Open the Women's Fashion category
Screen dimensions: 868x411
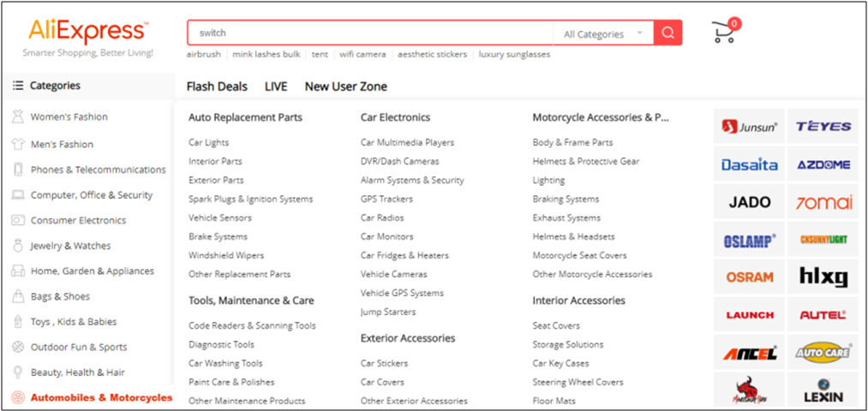click(69, 117)
